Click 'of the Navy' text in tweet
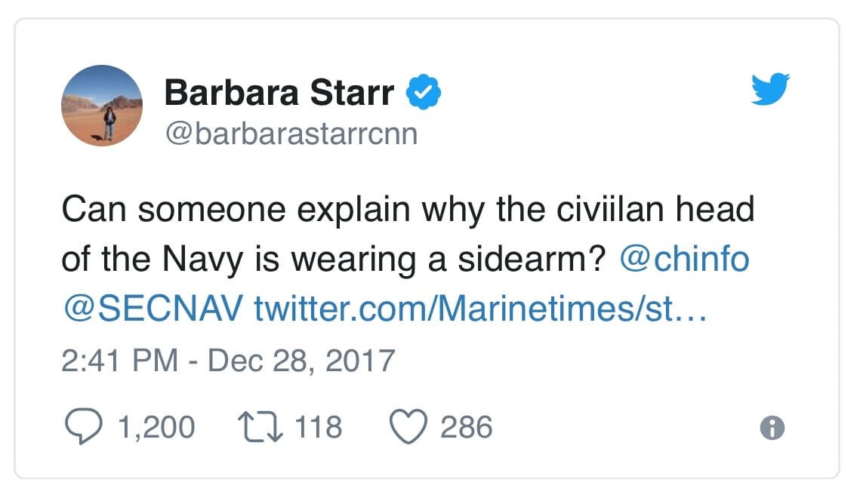Image resolution: width=860 pixels, height=504 pixels. pos(152,259)
